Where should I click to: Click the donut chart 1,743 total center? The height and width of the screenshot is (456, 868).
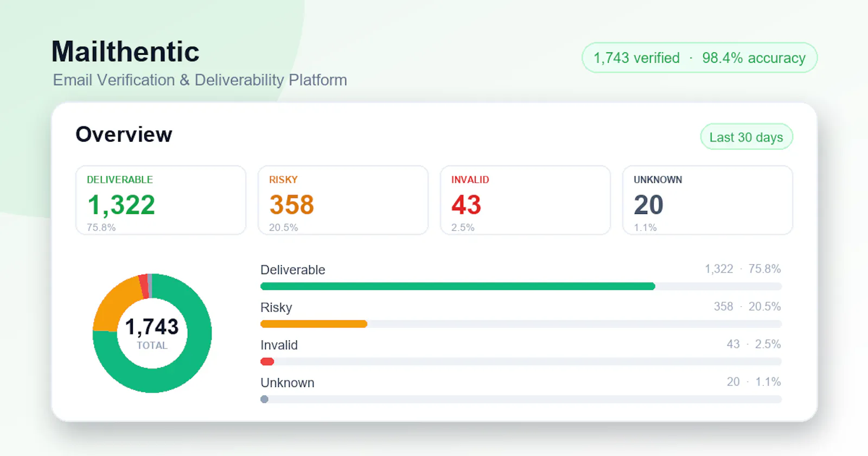click(x=152, y=333)
